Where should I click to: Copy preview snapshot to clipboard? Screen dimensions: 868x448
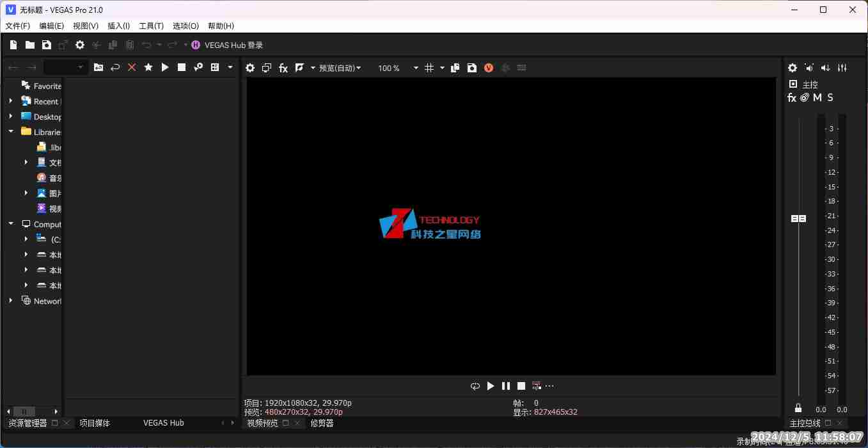click(x=455, y=67)
